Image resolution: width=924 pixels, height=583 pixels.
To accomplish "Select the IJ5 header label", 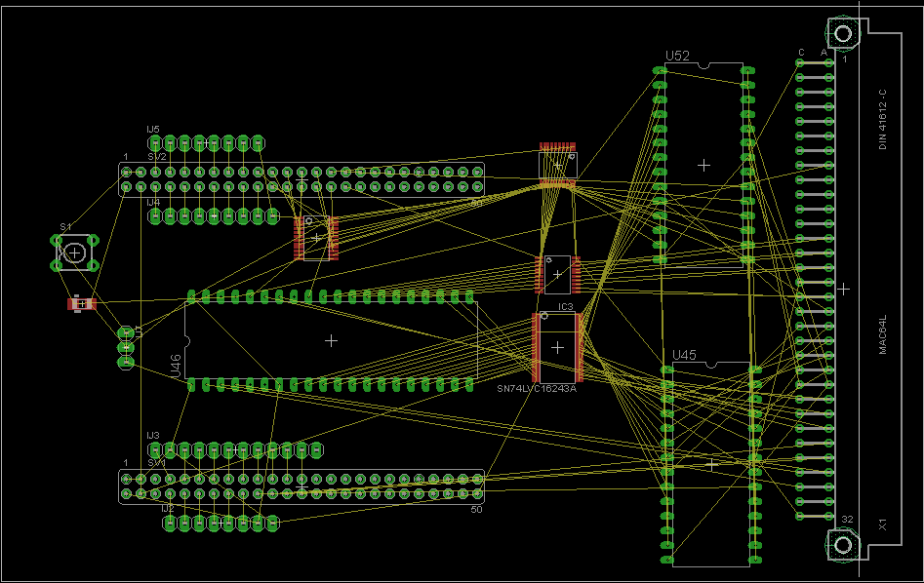I will 153,129.
